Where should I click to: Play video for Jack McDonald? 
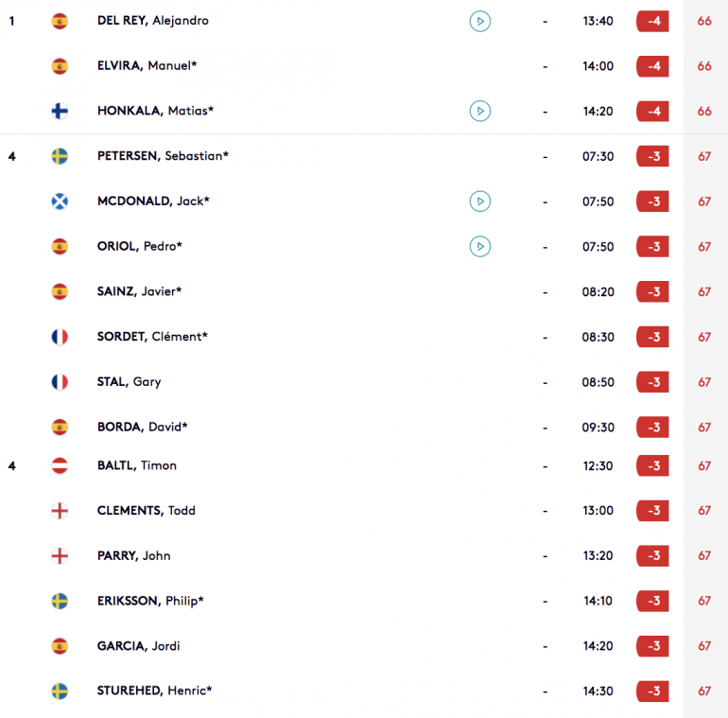(x=480, y=201)
